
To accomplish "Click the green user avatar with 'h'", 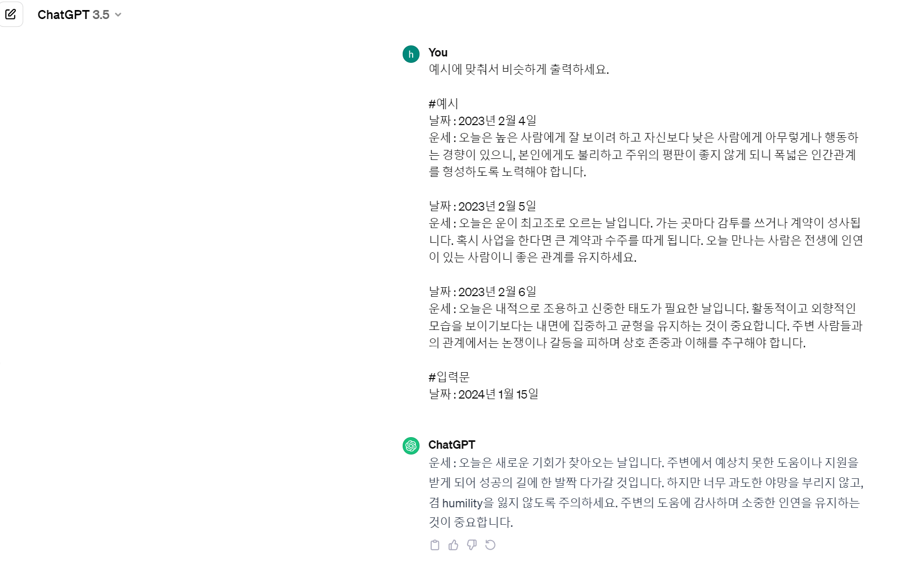I will 411,54.
